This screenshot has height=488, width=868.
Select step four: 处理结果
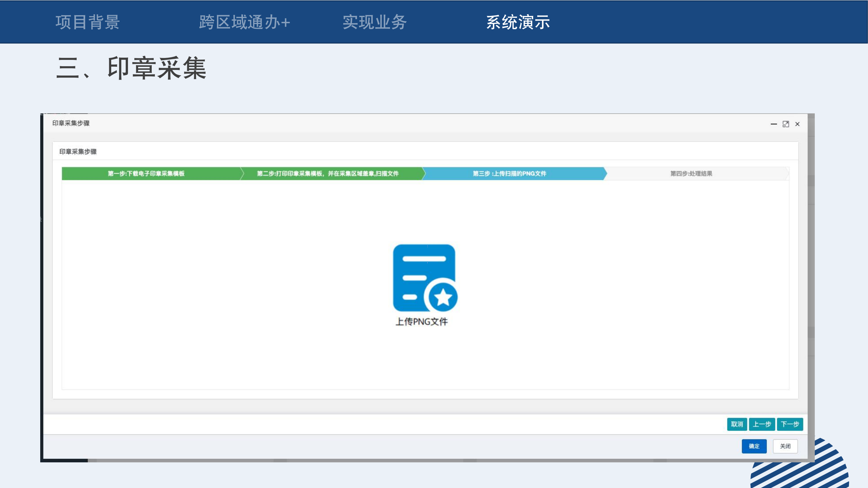[691, 174]
